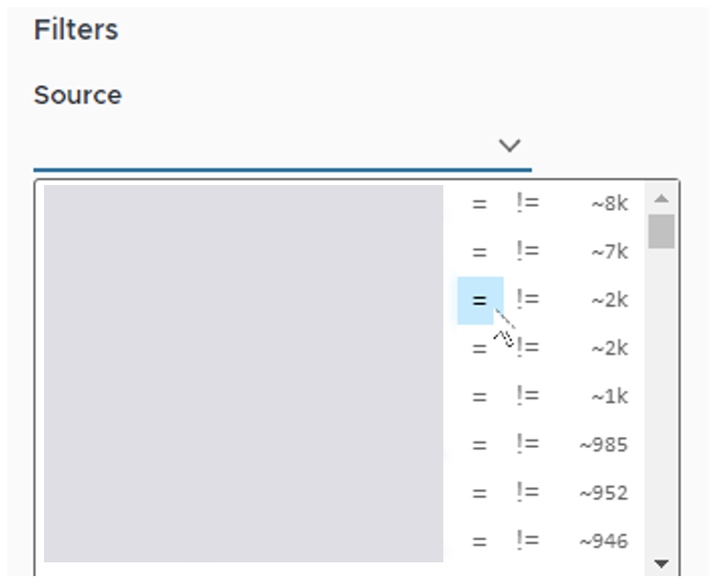Click the scrollbar thumb in source list
Viewport: 720px width, 588px height.
pyautogui.click(x=661, y=232)
